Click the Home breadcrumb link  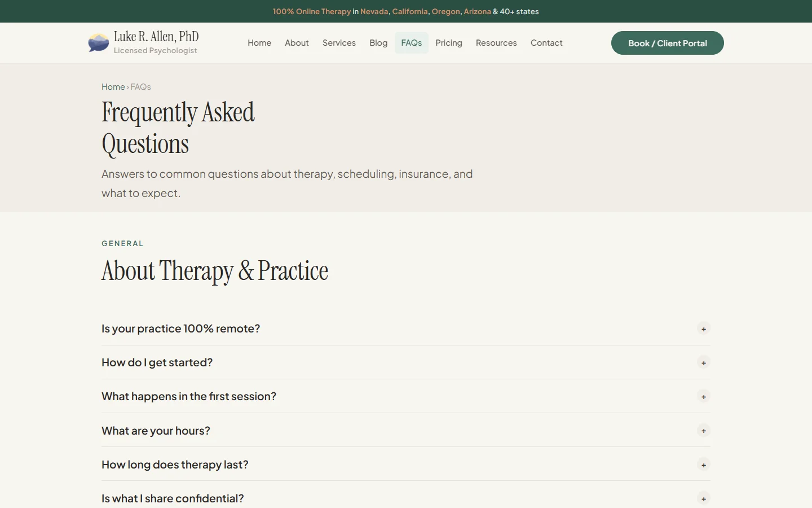113,87
